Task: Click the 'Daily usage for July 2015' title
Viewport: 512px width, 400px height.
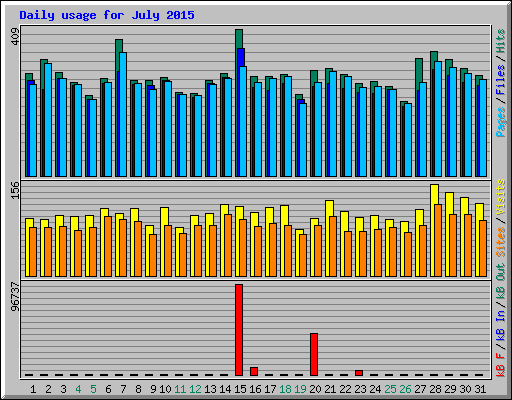Action: (107, 15)
